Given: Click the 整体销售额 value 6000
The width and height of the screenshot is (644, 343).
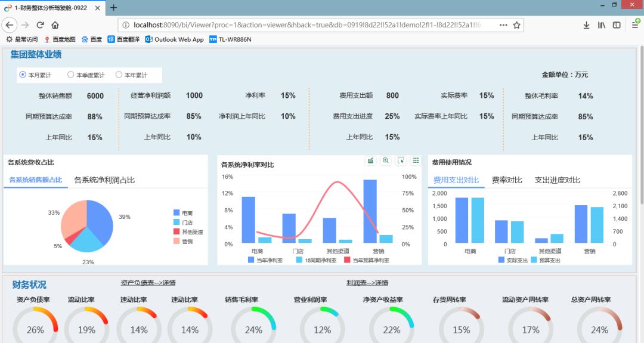Looking at the screenshot, I should [x=95, y=95].
